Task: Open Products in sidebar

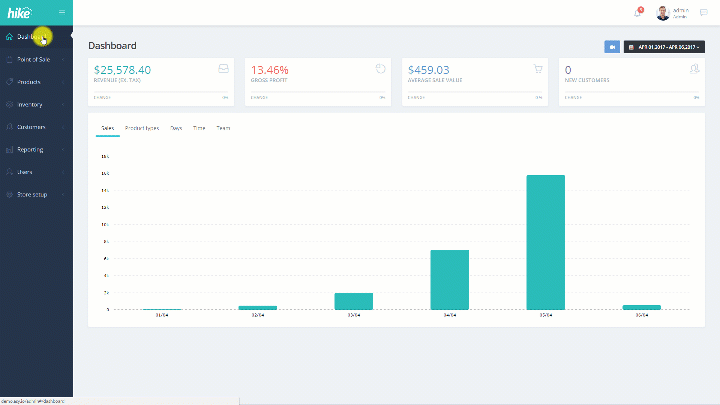Action: point(28,82)
